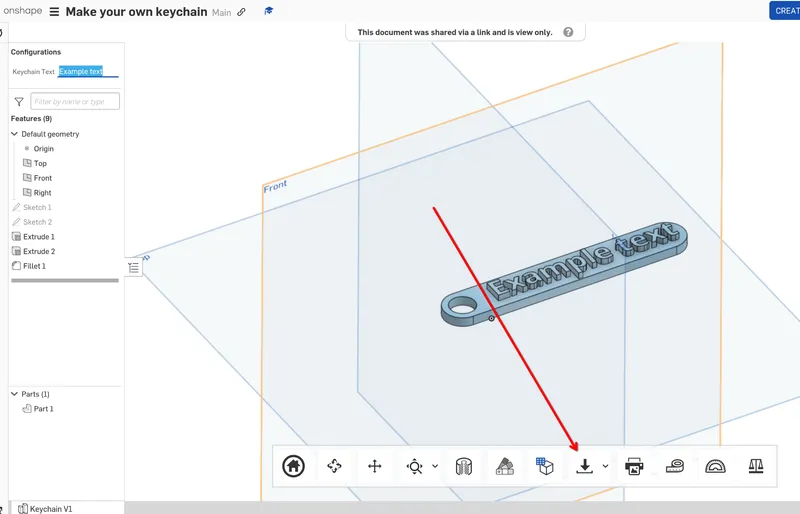The width and height of the screenshot is (800, 514).
Task: Click the section view cylinder icon
Action: 464,467
